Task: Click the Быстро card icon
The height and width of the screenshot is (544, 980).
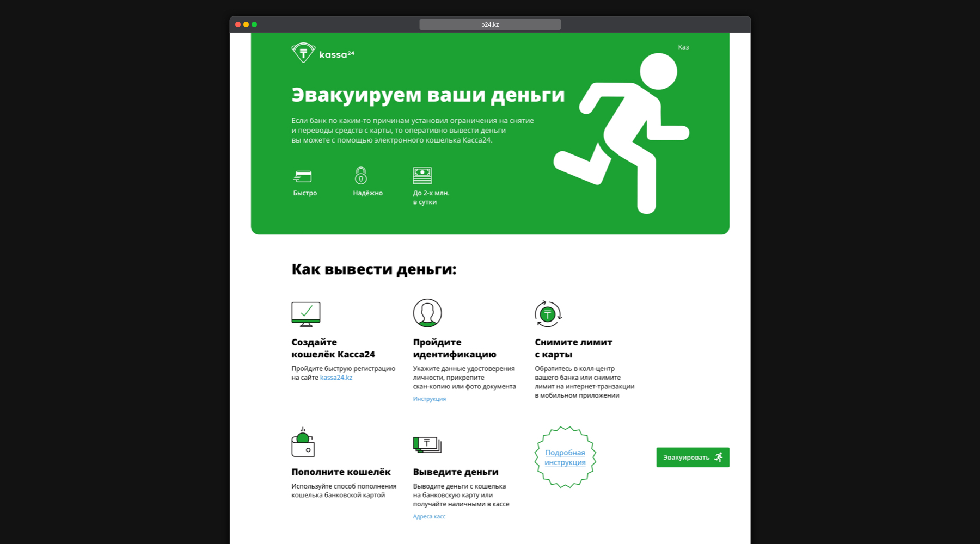Action: [x=303, y=176]
